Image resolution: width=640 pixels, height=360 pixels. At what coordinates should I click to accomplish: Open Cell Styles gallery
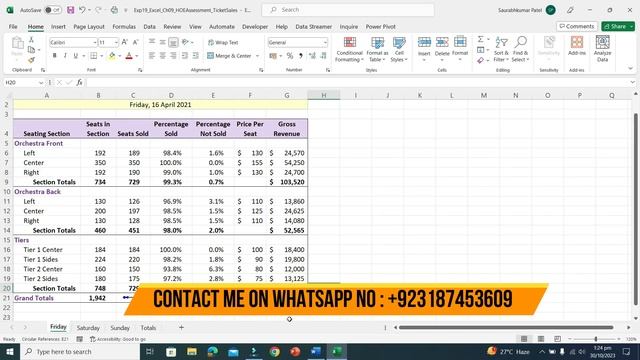[x=399, y=49]
